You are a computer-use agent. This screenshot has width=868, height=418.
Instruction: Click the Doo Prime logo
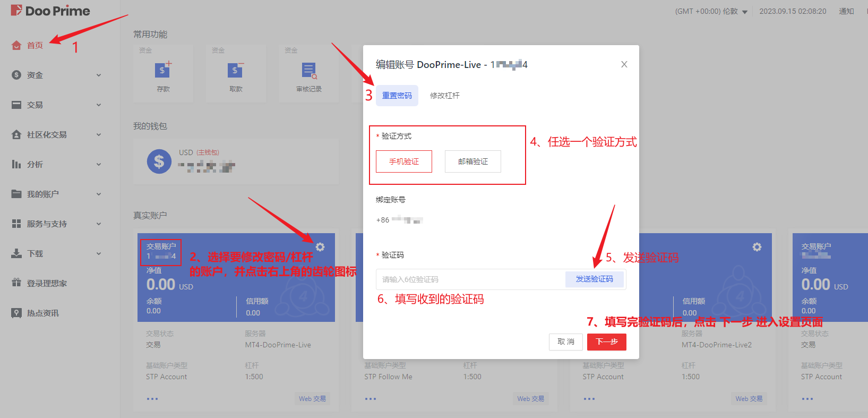pyautogui.click(x=50, y=11)
